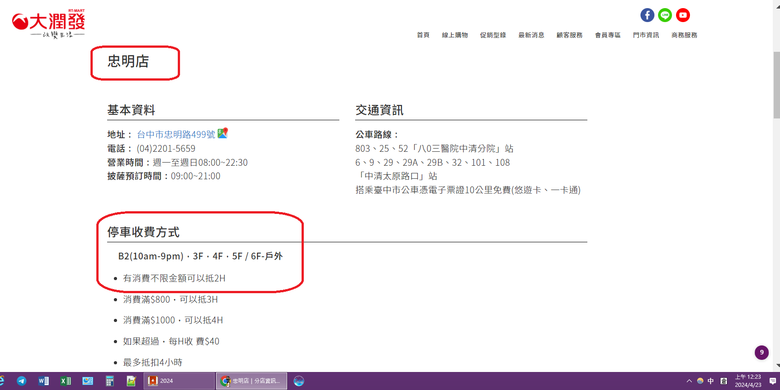780x390 pixels.
Task: Open the Calculator taskbar icon
Action: (x=109, y=381)
